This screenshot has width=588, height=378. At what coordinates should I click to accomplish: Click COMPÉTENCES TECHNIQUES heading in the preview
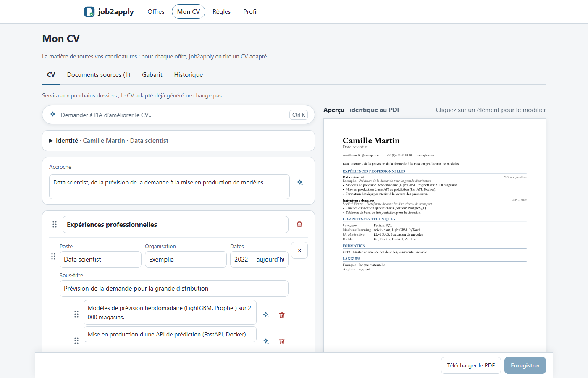click(369, 219)
